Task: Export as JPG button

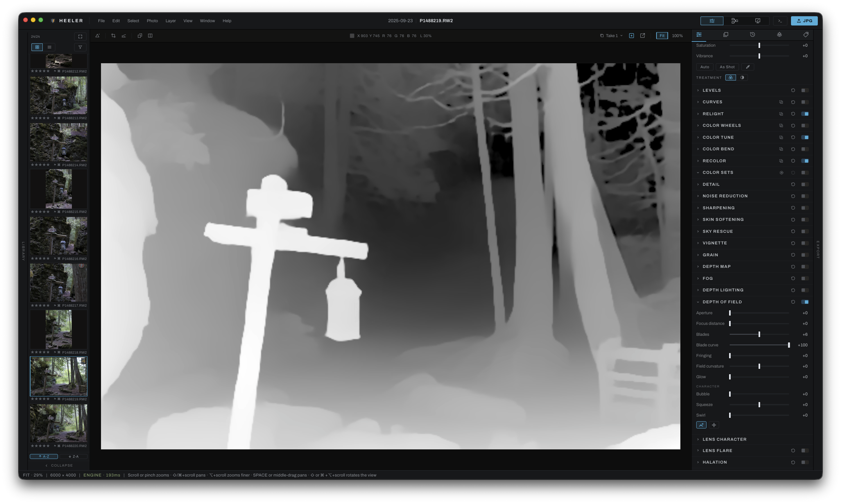Action: click(x=804, y=21)
